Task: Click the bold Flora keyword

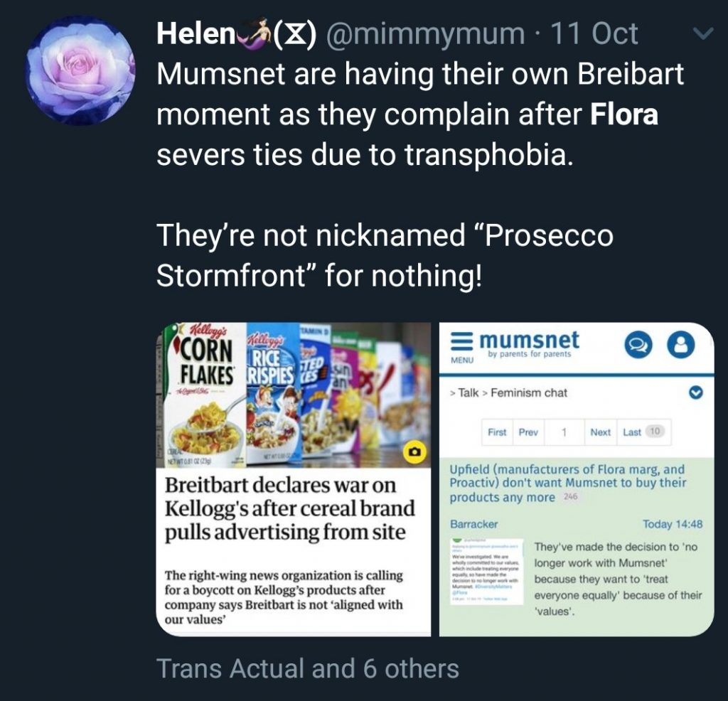Action: click(624, 114)
